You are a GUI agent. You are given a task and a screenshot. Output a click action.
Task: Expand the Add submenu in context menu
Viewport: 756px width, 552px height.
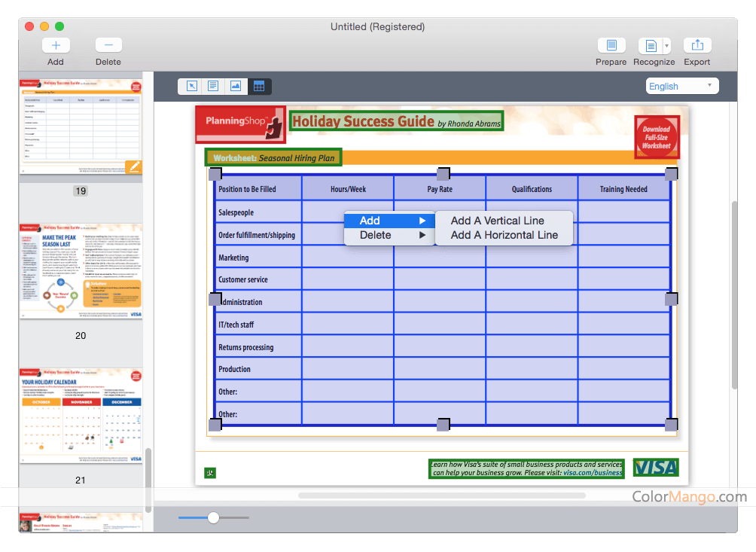pyautogui.click(x=389, y=220)
